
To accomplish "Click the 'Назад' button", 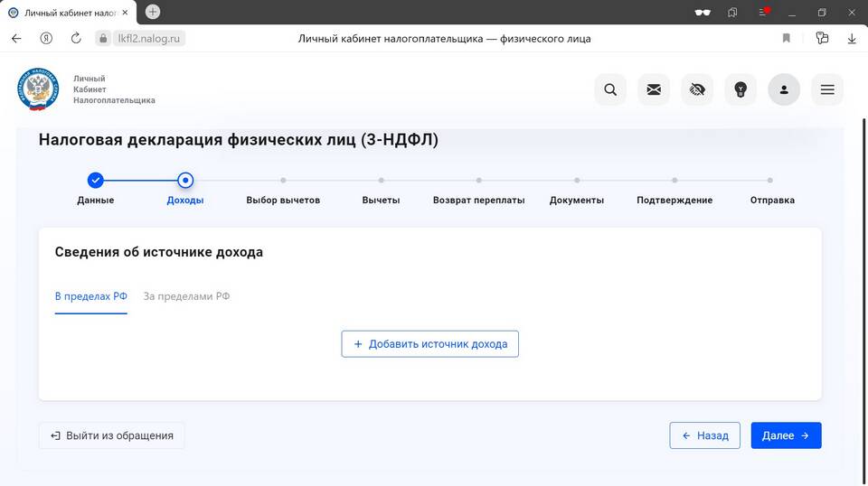I will (x=704, y=435).
